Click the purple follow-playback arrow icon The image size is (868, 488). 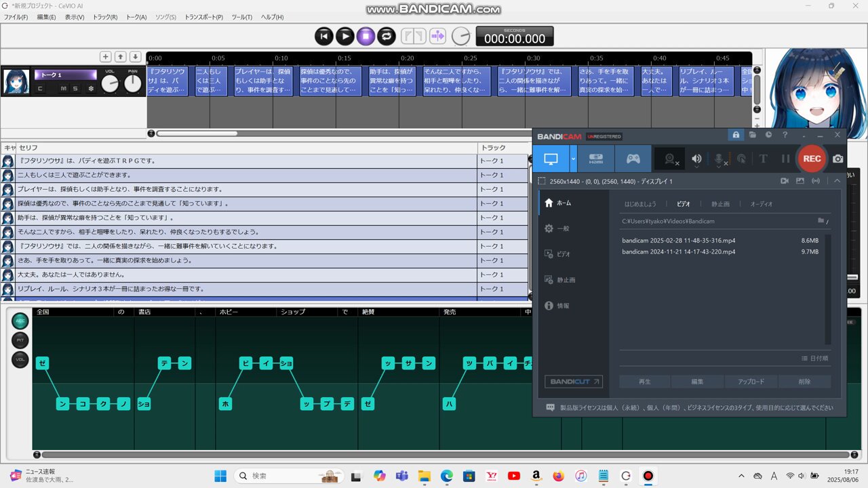(437, 36)
